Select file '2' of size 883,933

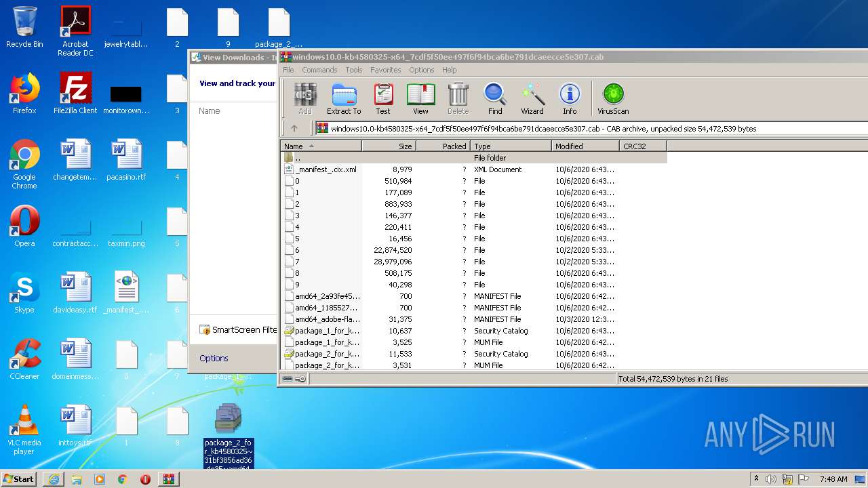pyautogui.click(x=473, y=204)
